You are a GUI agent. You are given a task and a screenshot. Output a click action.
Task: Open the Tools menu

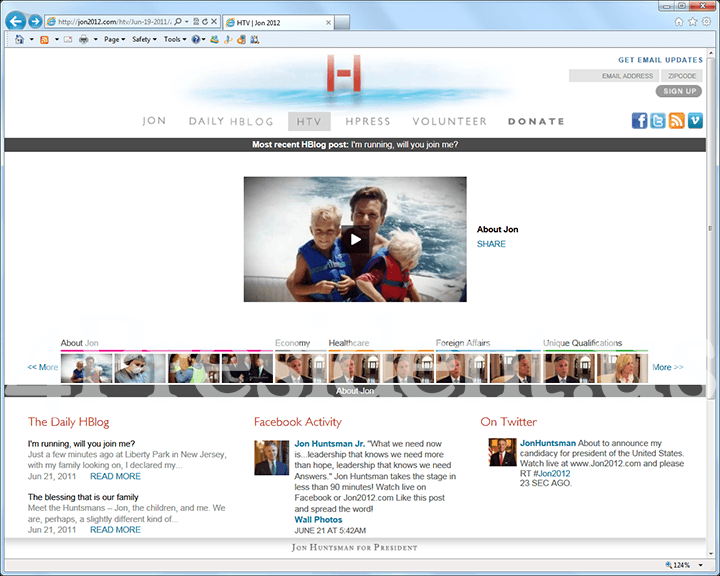pyautogui.click(x=175, y=40)
